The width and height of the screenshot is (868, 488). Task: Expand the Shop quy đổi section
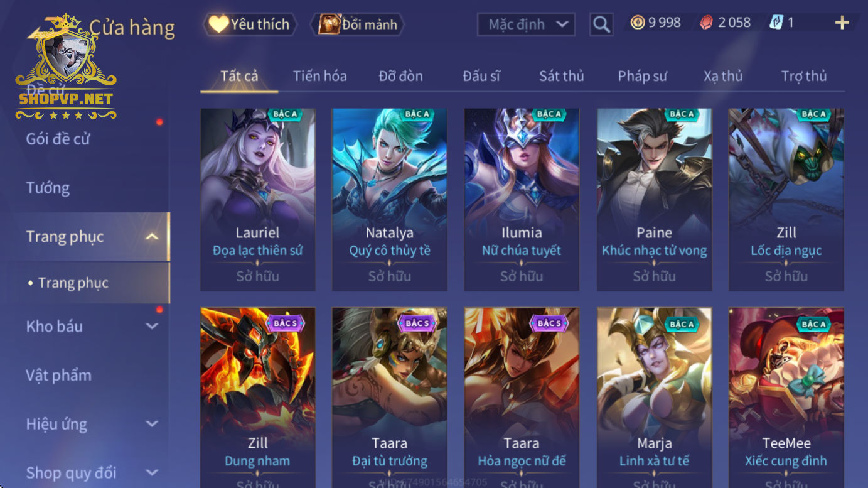click(152, 472)
